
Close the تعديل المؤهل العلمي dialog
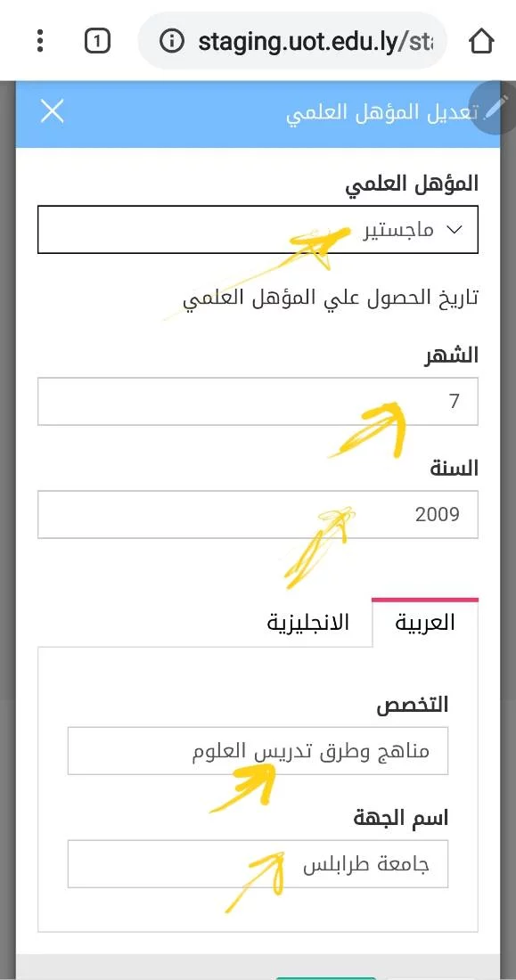pyautogui.click(x=52, y=112)
